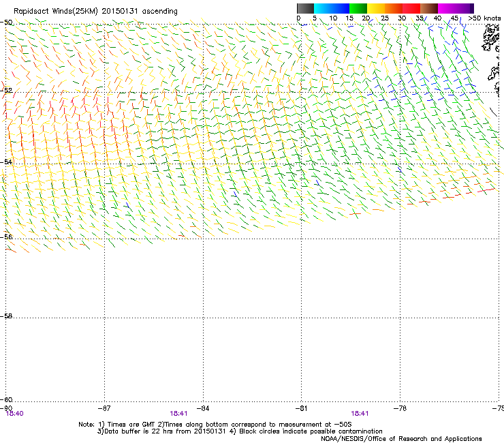This screenshot has height=443, width=504.
Task: Click the yellow 20-25 knots color swatch
Action: tap(376, 8)
